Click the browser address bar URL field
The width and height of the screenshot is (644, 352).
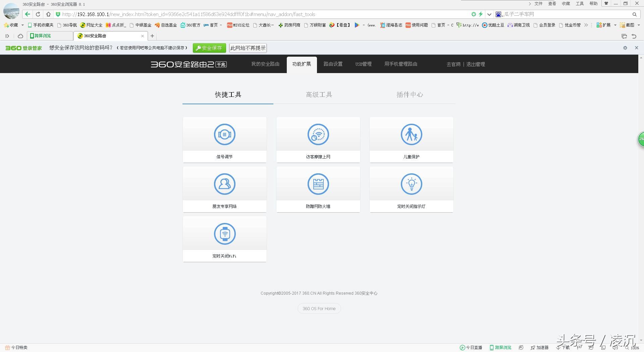point(262,14)
